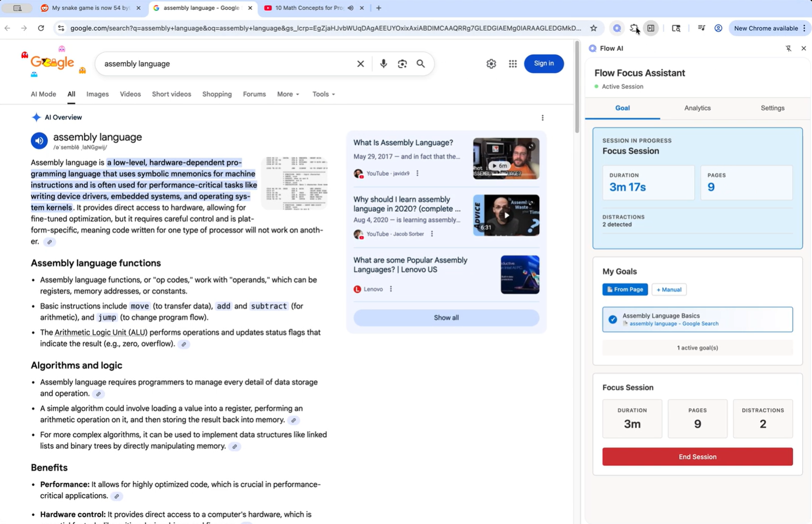The height and width of the screenshot is (524, 812).
Task: Open What Is Assembly Language? video link
Action: (403, 143)
